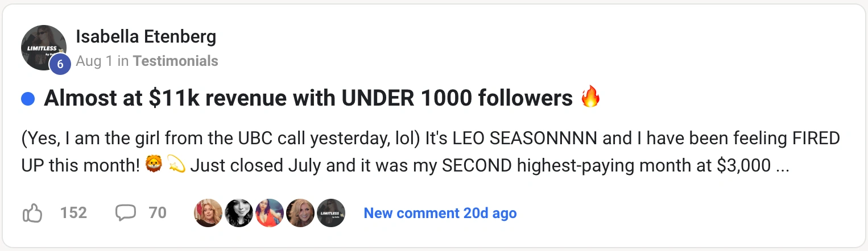Click the level 6 badge on avatar
Viewport: 868px width, 251px height.
[x=60, y=65]
